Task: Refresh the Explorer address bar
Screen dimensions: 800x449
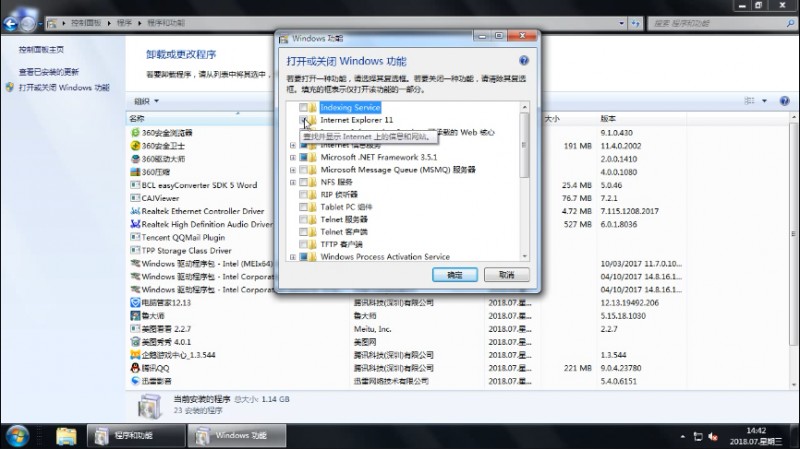Action: [635, 23]
